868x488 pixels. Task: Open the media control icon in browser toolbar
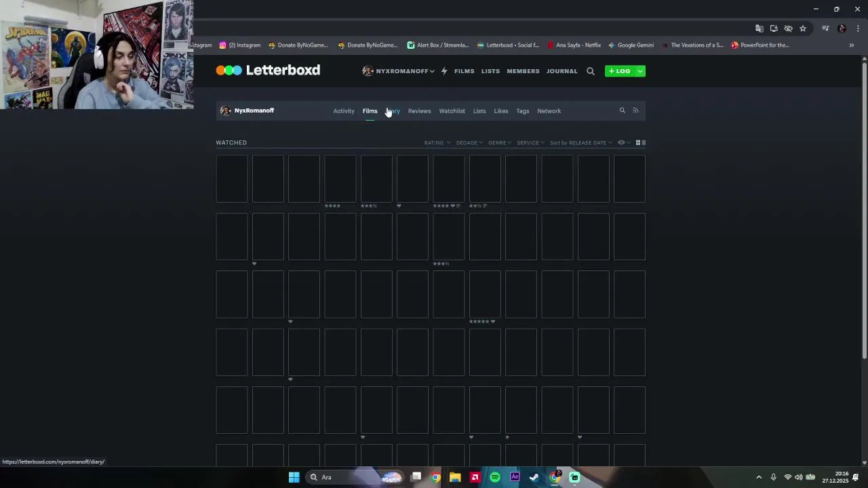pos(825,28)
